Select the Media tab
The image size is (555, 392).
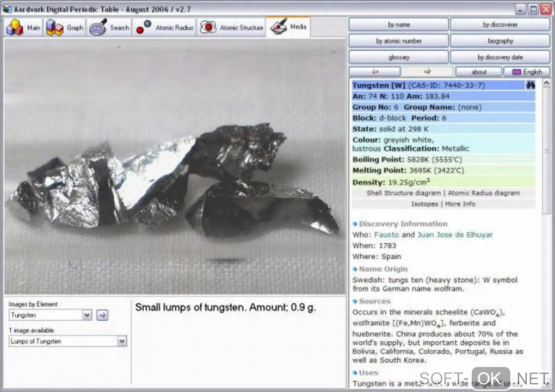pos(288,27)
